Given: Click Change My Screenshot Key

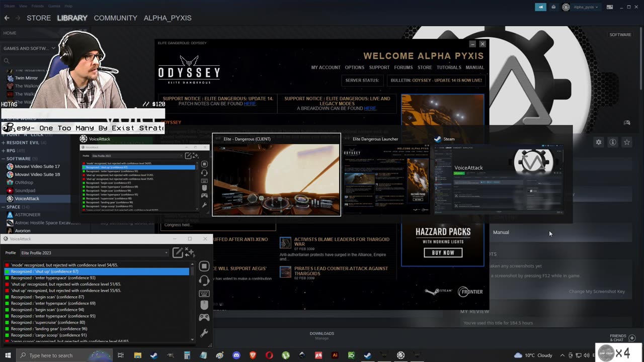Looking at the screenshot, I should [597, 292].
